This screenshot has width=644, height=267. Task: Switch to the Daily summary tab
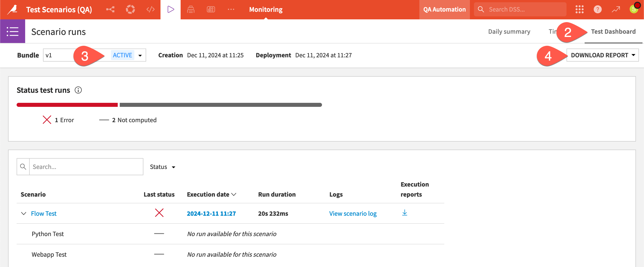click(x=509, y=31)
